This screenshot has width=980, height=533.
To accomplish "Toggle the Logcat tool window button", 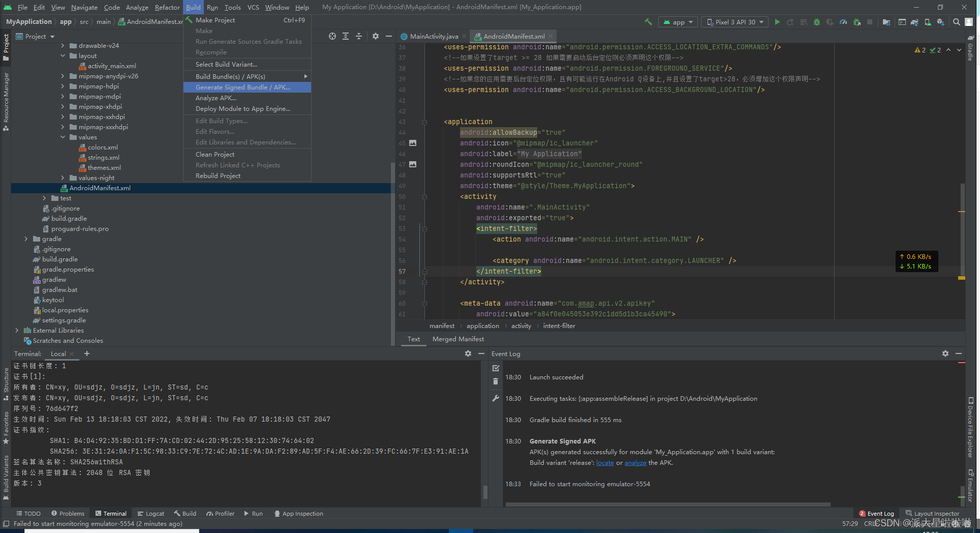I will (x=150, y=514).
